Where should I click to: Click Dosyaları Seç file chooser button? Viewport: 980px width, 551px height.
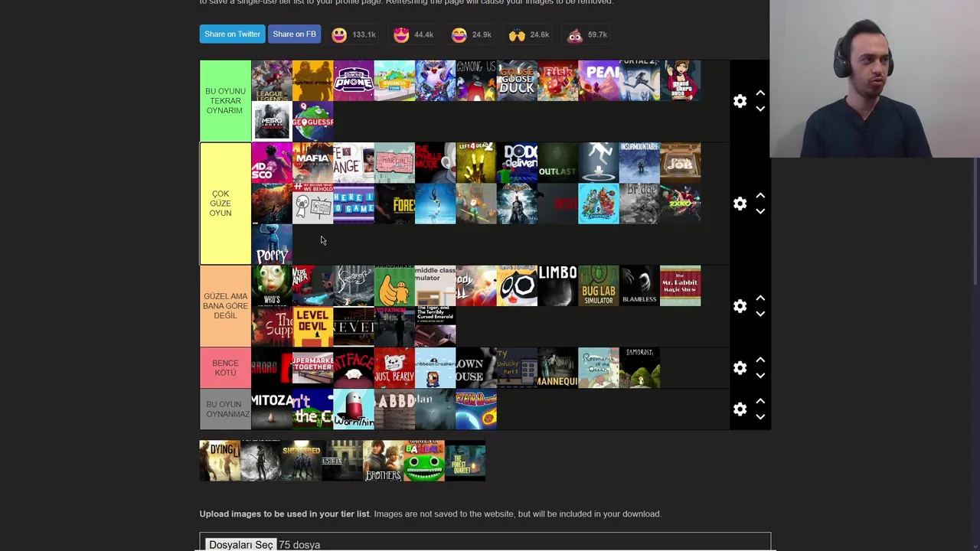(x=241, y=544)
